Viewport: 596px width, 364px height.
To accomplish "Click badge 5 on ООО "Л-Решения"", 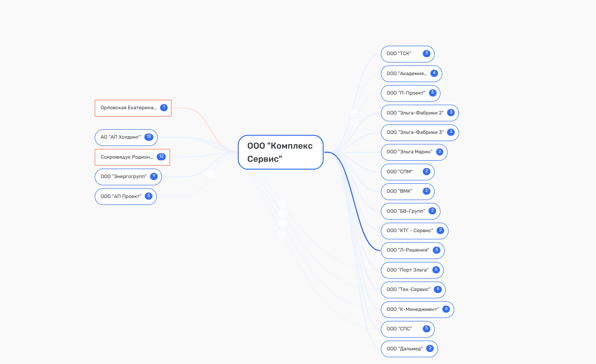I will 437,251.
